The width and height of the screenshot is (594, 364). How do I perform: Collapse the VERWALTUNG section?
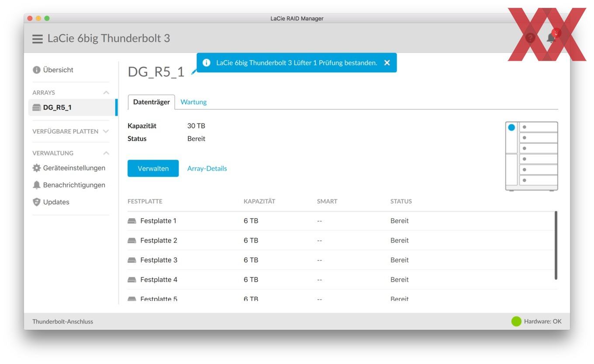click(x=106, y=153)
